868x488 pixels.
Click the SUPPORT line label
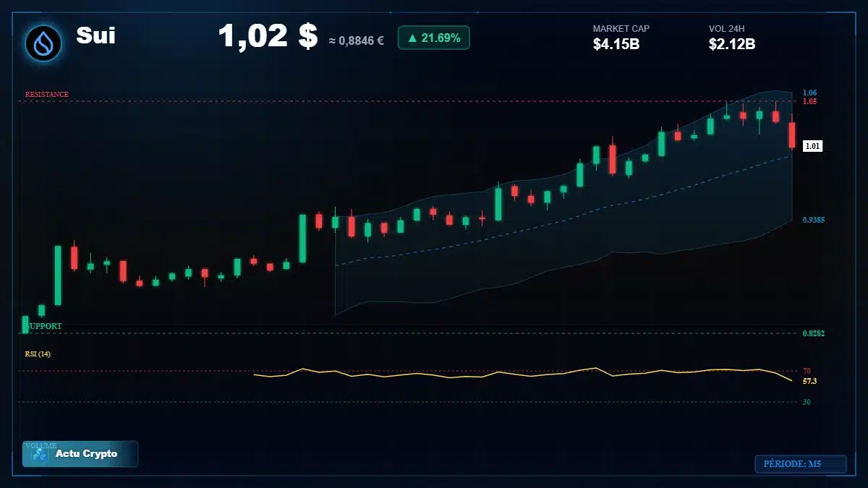pyautogui.click(x=44, y=326)
